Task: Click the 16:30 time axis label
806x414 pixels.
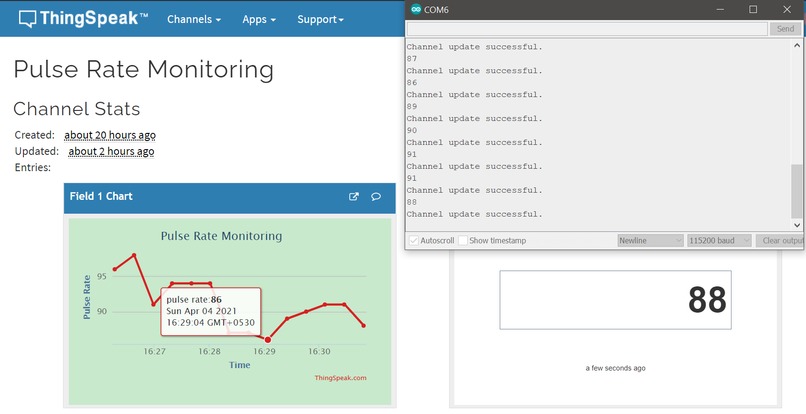Action: [x=319, y=352]
